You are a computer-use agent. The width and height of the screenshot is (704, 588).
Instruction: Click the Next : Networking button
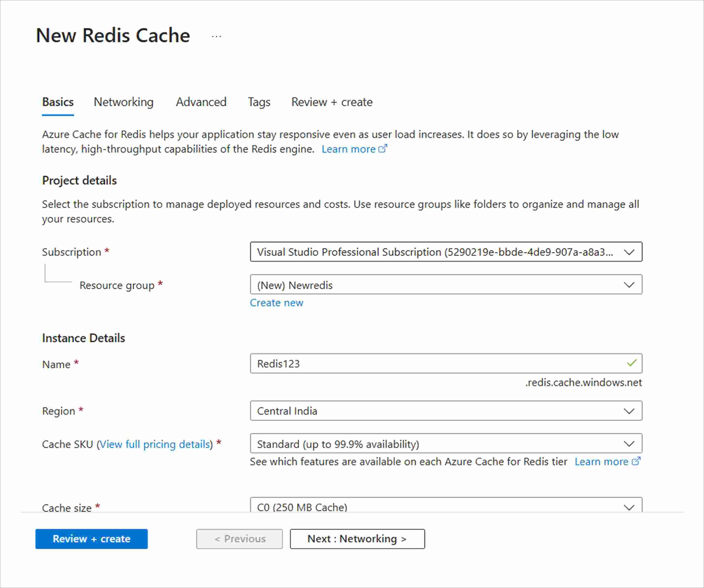(x=357, y=539)
